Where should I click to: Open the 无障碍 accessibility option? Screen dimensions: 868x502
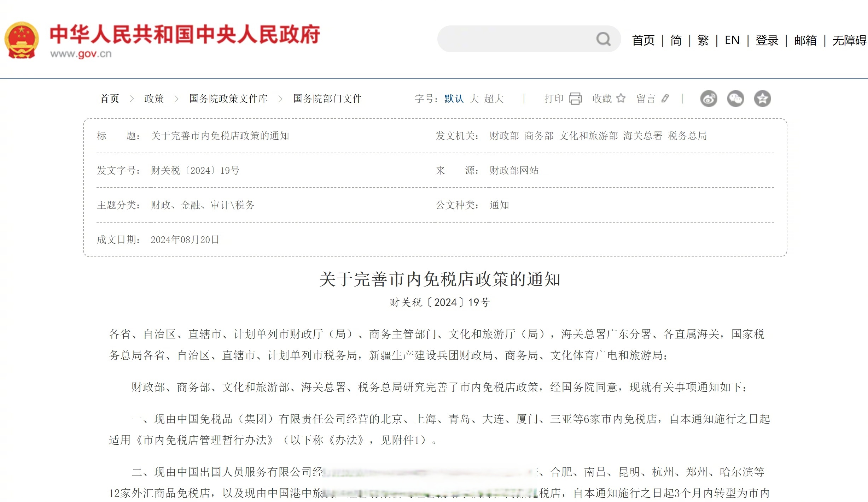coord(848,40)
